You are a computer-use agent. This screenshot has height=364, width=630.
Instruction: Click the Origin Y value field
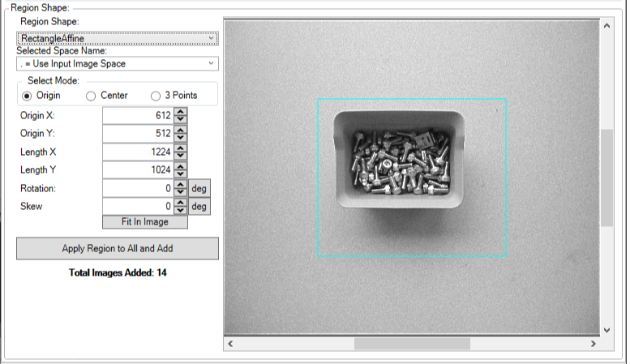[x=138, y=134]
